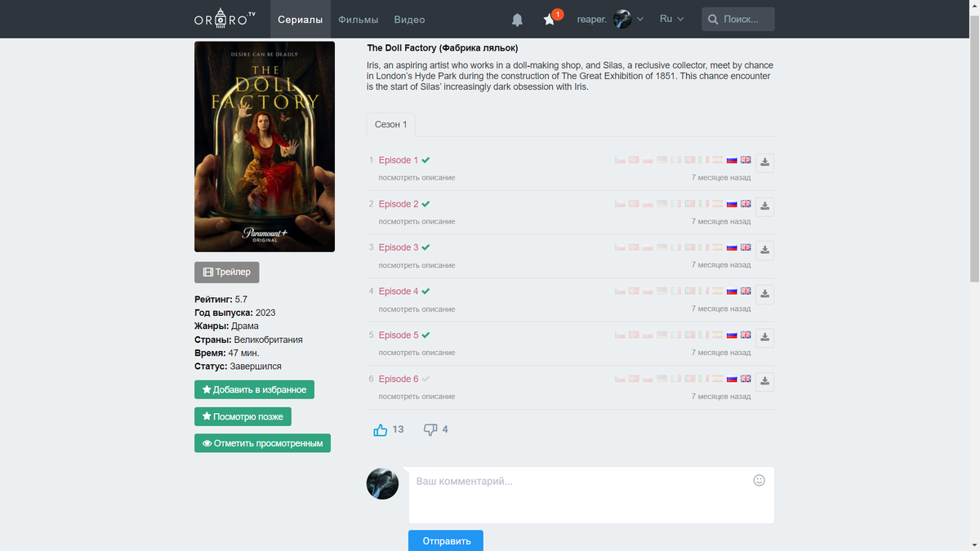Open Episode 5 link
The height and width of the screenshot is (551, 980).
click(399, 335)
